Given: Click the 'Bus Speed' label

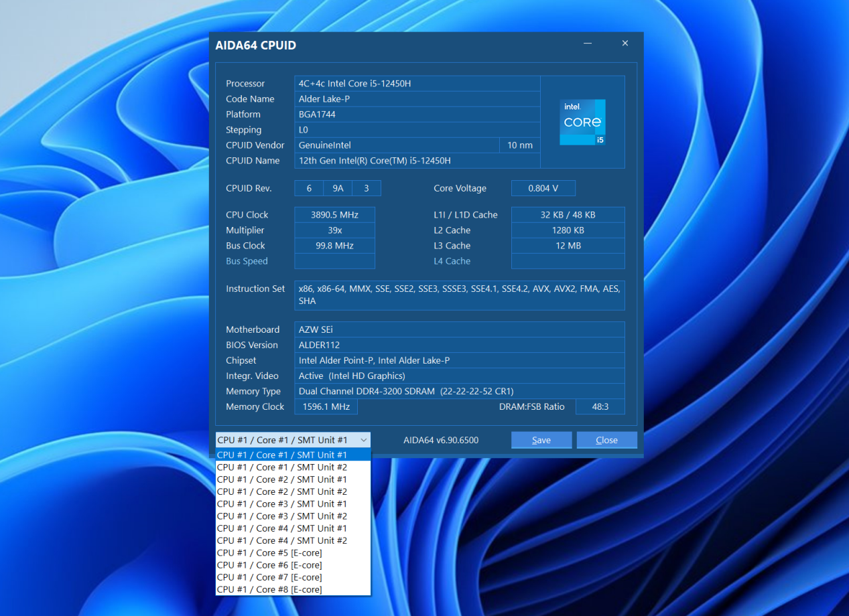Looking at the screenshot, I should tap(247, 261).
